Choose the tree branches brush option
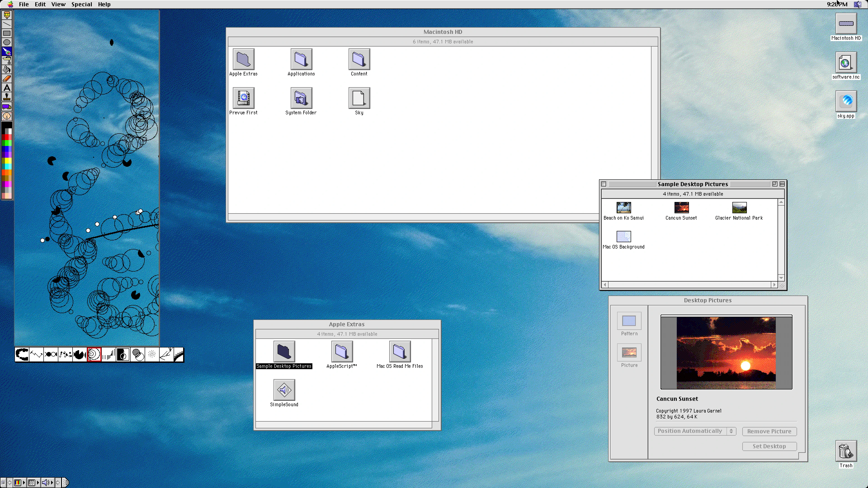Viewport: 868px width, 488px height. [x=166, y=355]
